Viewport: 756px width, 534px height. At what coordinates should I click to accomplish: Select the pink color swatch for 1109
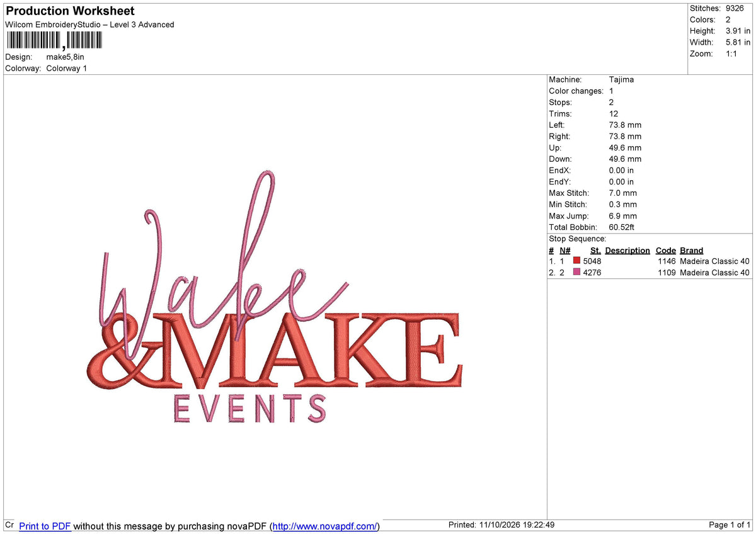point(576,272)
